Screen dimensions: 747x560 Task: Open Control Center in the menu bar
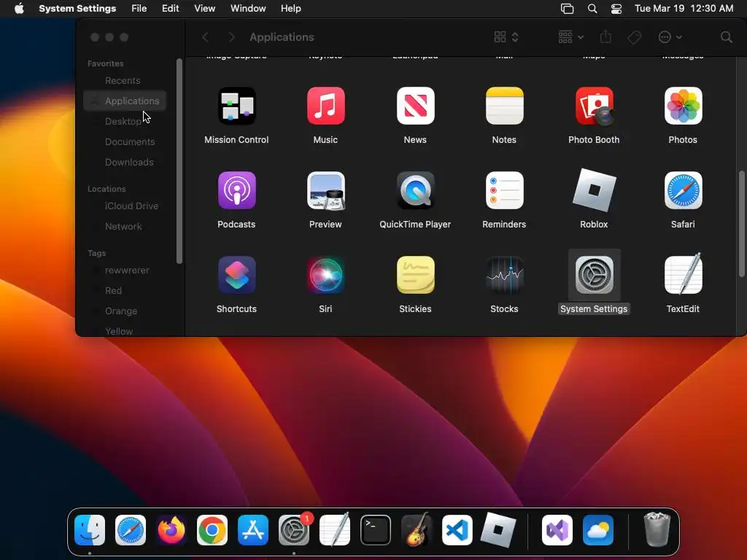pos(616,9)
